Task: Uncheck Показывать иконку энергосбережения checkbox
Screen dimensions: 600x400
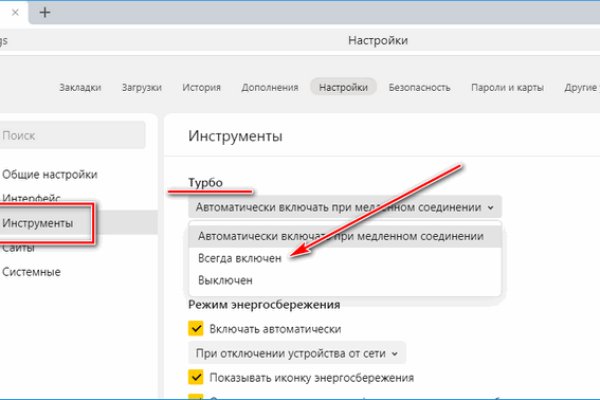Action: (x=196, y=377)
